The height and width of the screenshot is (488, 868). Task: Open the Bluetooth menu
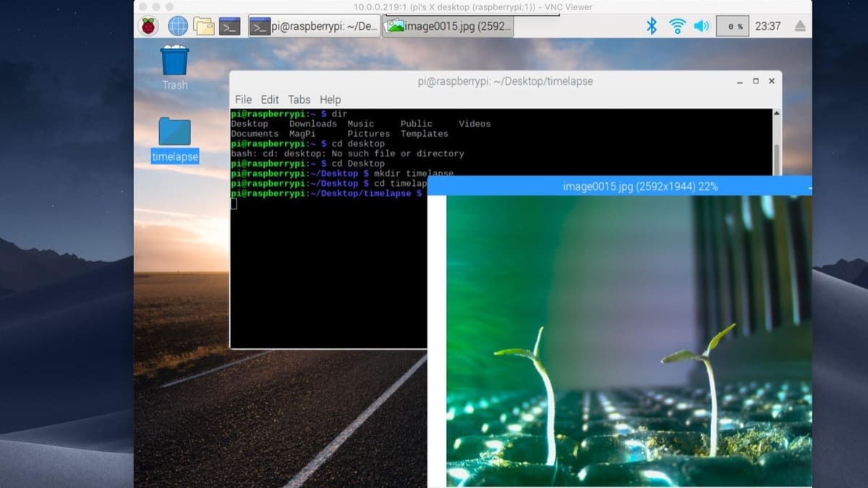coord(651,26)
